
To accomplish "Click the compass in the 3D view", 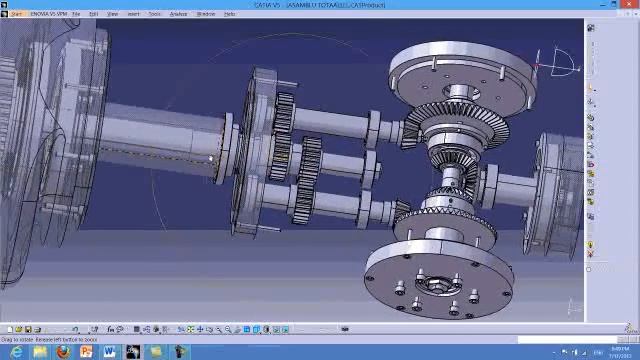I will pos(558,62).
